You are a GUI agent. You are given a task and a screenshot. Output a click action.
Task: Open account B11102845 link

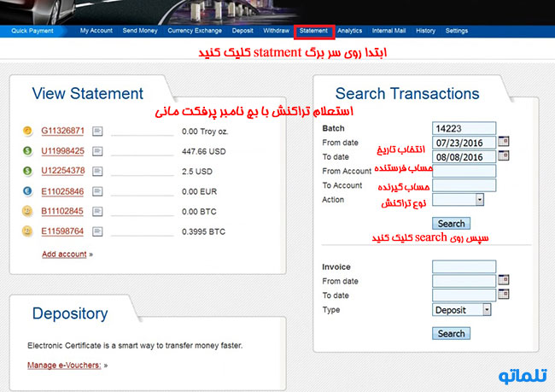(x=62, y=212)
